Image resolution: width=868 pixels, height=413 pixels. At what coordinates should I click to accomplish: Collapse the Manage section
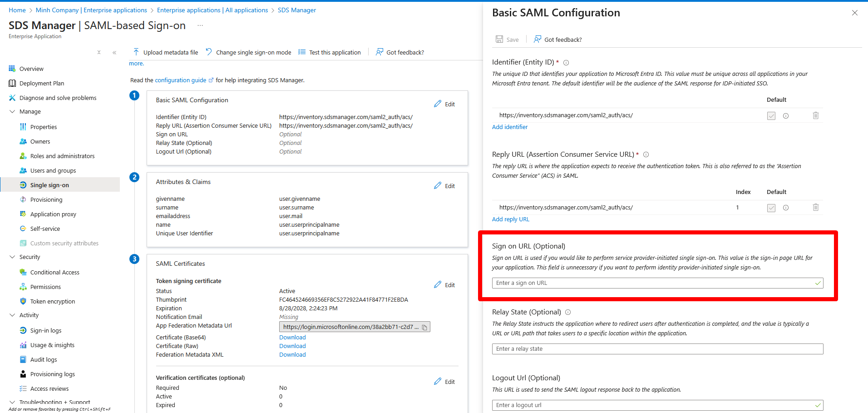12,111
